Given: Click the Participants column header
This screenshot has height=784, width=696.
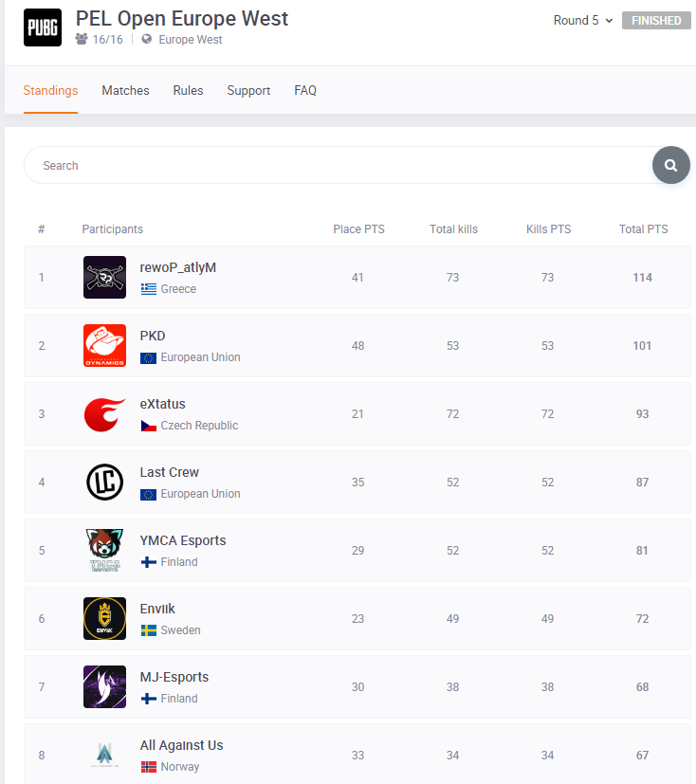Looking at the screenshot, I should click(113, 229).
